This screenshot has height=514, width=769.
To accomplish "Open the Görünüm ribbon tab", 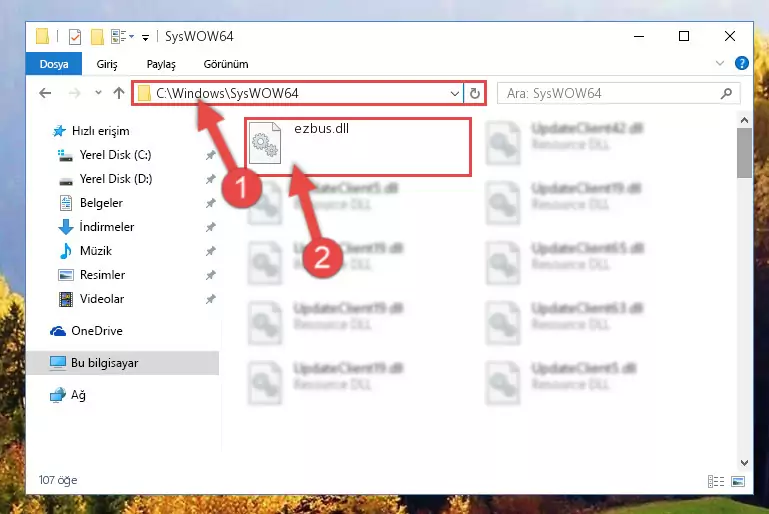I will [x=226, y=64].
